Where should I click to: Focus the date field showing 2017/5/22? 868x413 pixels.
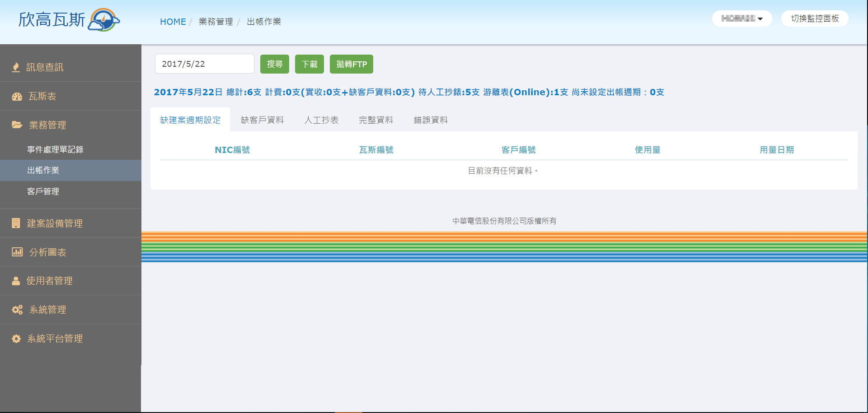[x=205, y=64]
